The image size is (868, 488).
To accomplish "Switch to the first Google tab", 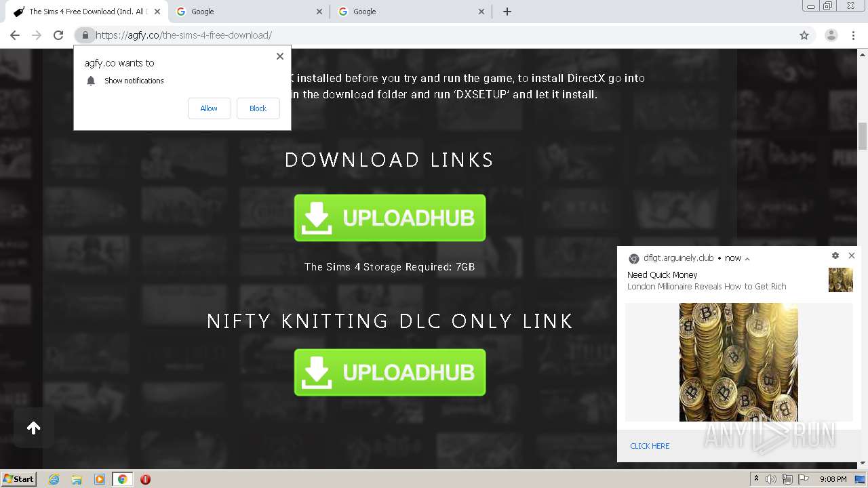I will [x=248, y=12].
